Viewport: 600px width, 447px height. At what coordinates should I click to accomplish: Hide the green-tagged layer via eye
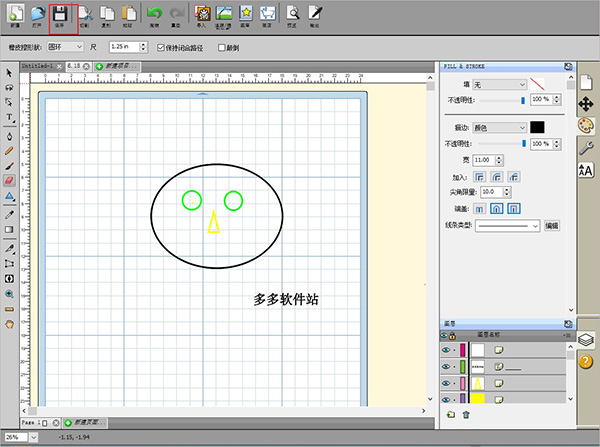(446, 367)
